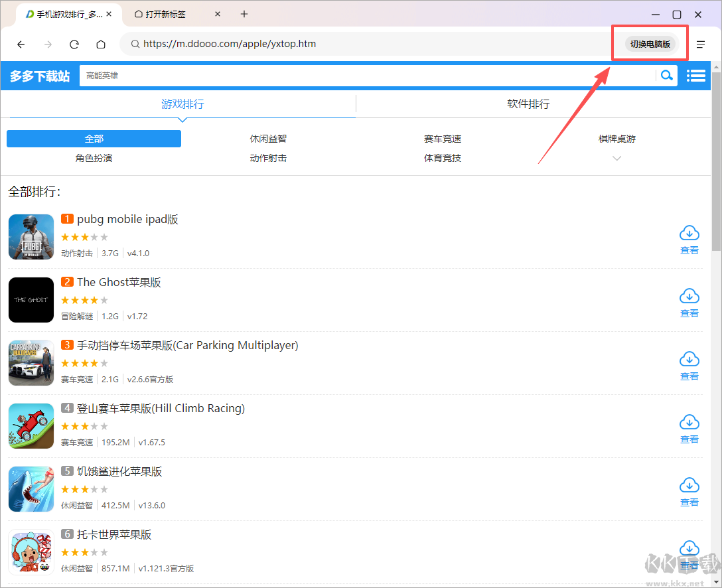Switch to the 软件排行 tab
Image resolution: width=722 pixels, height=588 pixels.
[528, 104]
